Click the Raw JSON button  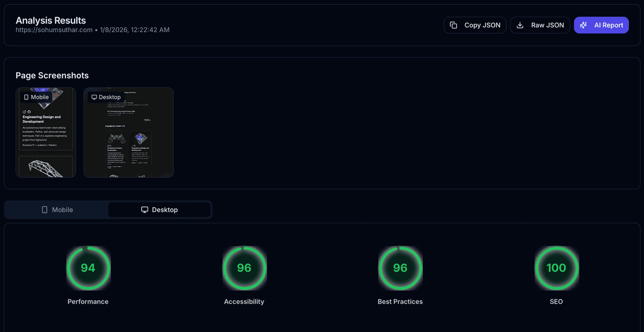pyautogui.click(x=540, y=25)
